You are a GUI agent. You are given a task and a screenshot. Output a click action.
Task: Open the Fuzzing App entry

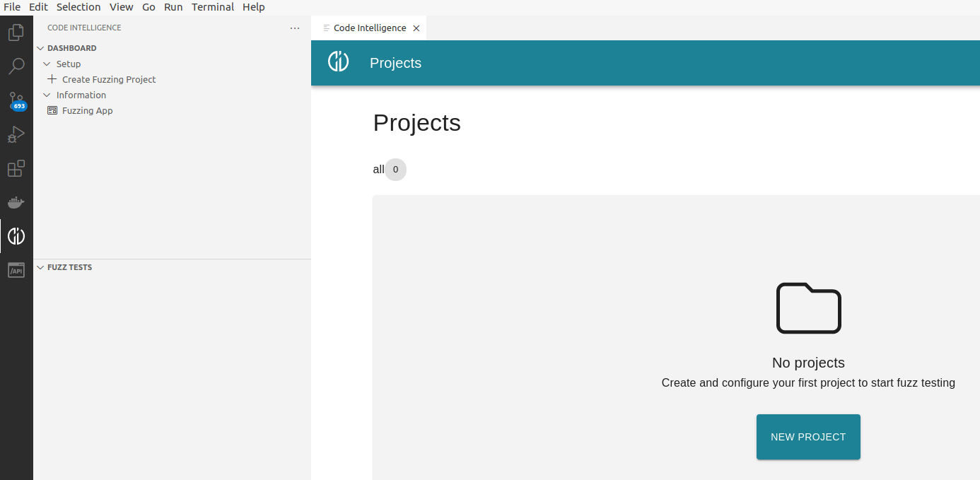(x=86, y=110)
